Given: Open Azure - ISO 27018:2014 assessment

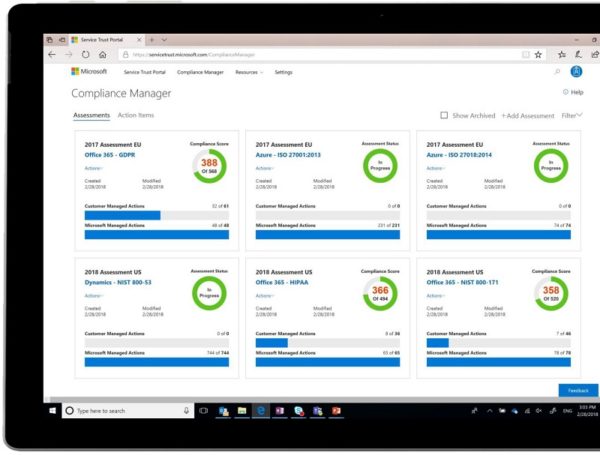Looking at the screenshot, I should tap(459, 155).
